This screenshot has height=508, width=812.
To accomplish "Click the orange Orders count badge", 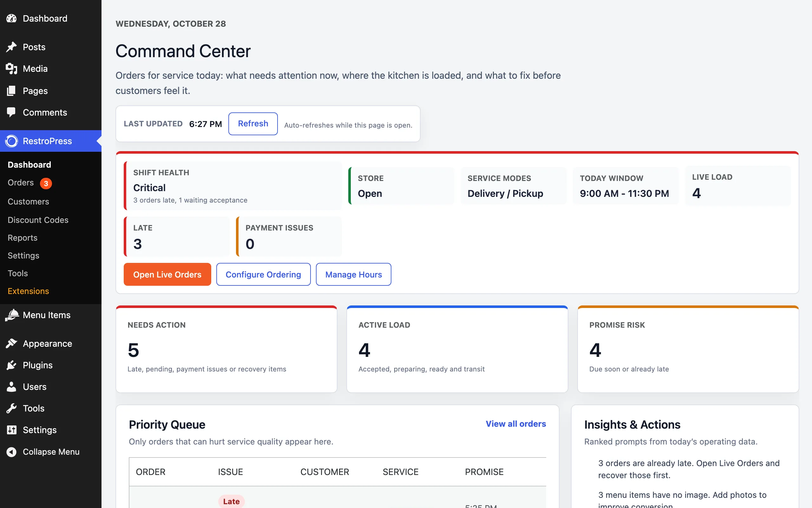I will pyautogui.click(x=46, y=184).
